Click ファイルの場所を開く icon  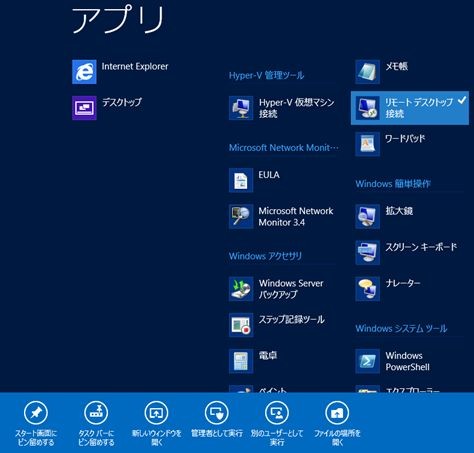(x=337, y=413)
